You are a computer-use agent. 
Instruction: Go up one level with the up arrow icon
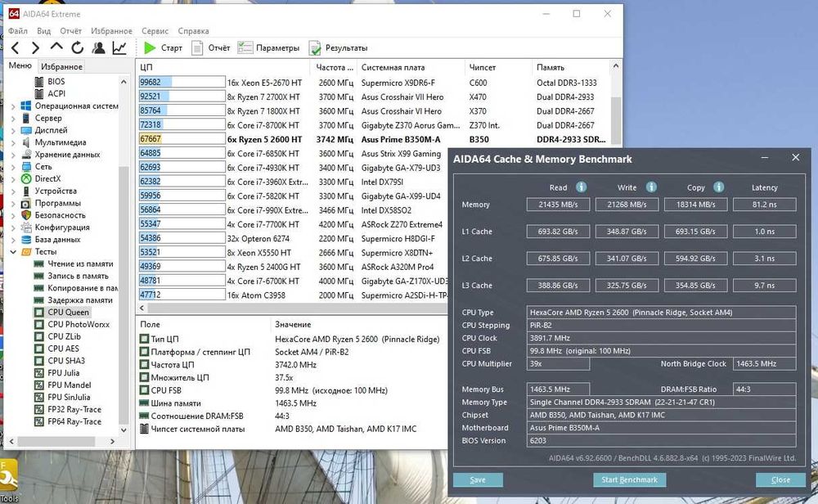point(56,47)
